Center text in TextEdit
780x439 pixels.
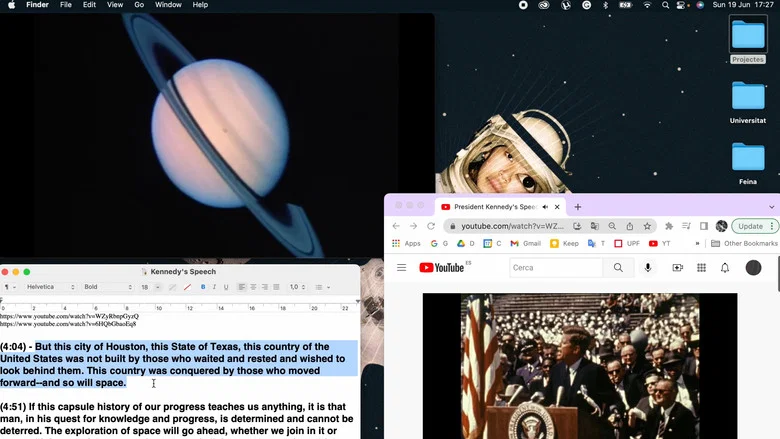(253, 287)
